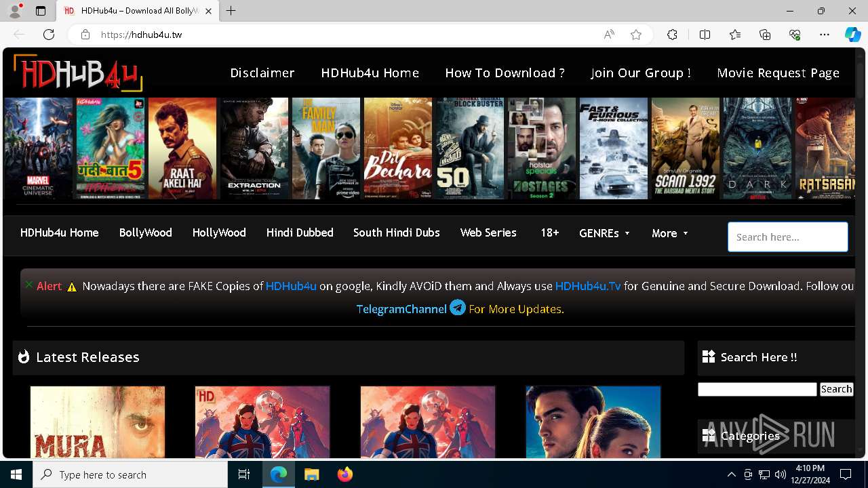Open the Fast & Furious collection poster
The height and width of the screenshot is (488, 868).
tap(614, 148)
